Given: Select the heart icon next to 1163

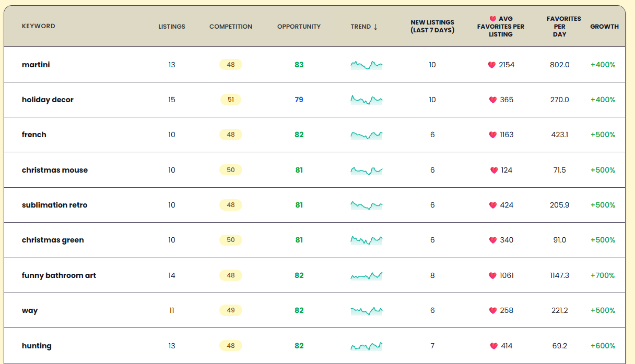Looking at the screenshot, I should (493, 135).
